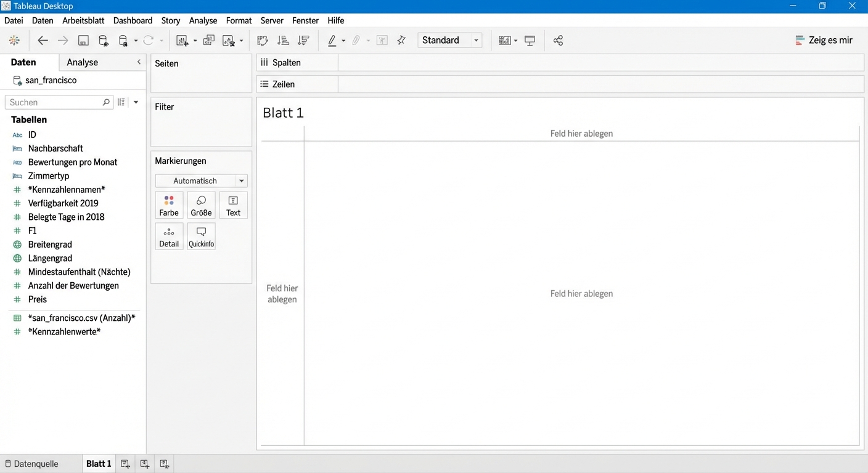
Task: Add a new dashboard from bottom bar
Action: pyautogui.click(x=145, y=464)
